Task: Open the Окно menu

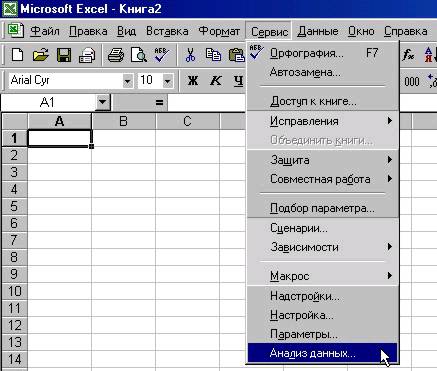Action: (361, 31)
